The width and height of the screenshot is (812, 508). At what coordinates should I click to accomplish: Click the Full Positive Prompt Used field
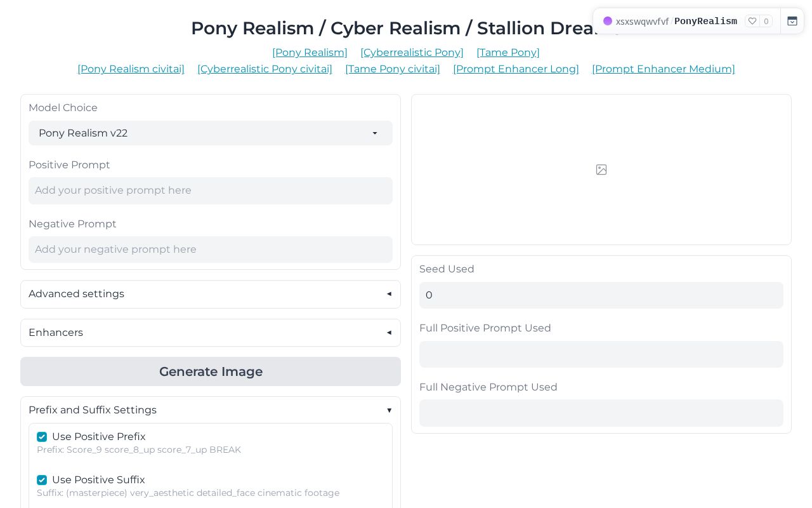coord(601,354)
